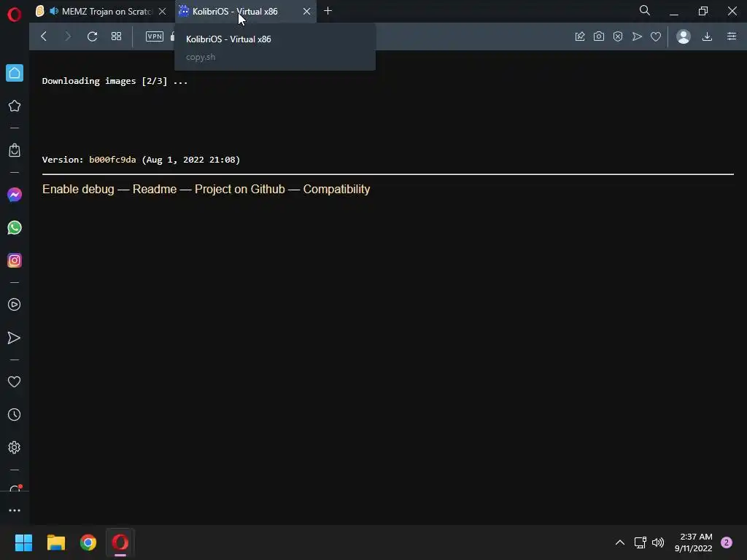Click the 'Downloading images [2/3] ...' text
The image size is (747, 560).
(x=115, y=81)
